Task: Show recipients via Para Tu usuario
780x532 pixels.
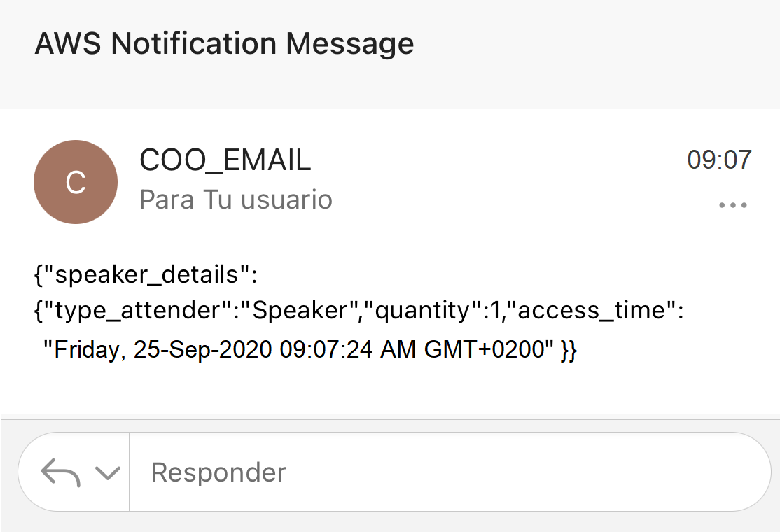Action: pyautogui.click(x=235, y=200)
